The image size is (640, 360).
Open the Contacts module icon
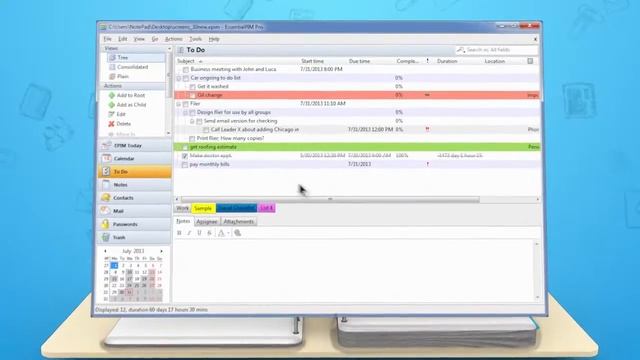(x=106, y=198)
